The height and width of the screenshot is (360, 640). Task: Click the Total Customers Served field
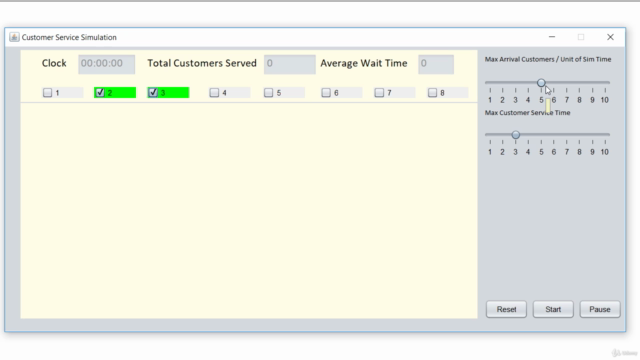290,64
